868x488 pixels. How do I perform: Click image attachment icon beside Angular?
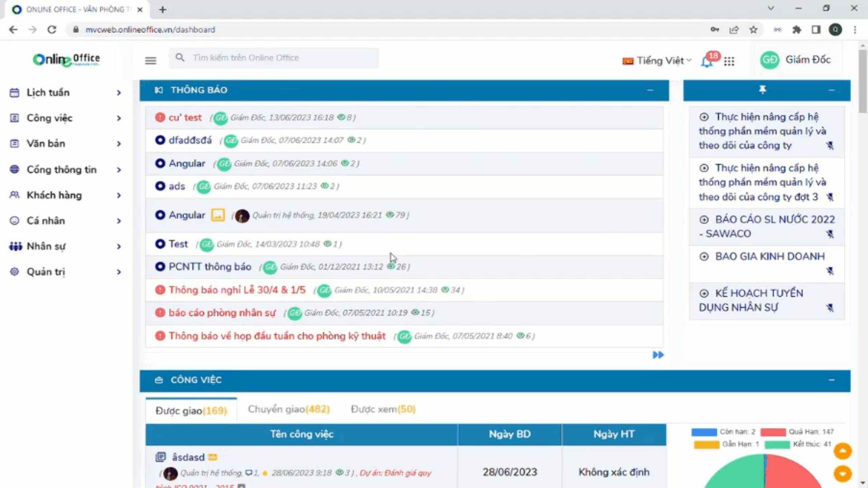[x=218, y=215]
